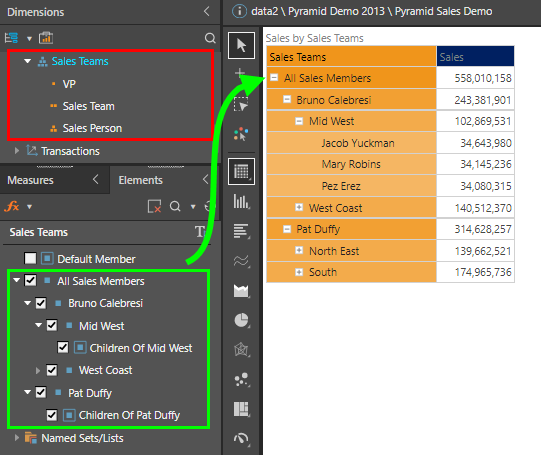Viewport: 541px width, 455px height.
Task: Expand the Transactions dimension node
Action: [x=17, y=151]
